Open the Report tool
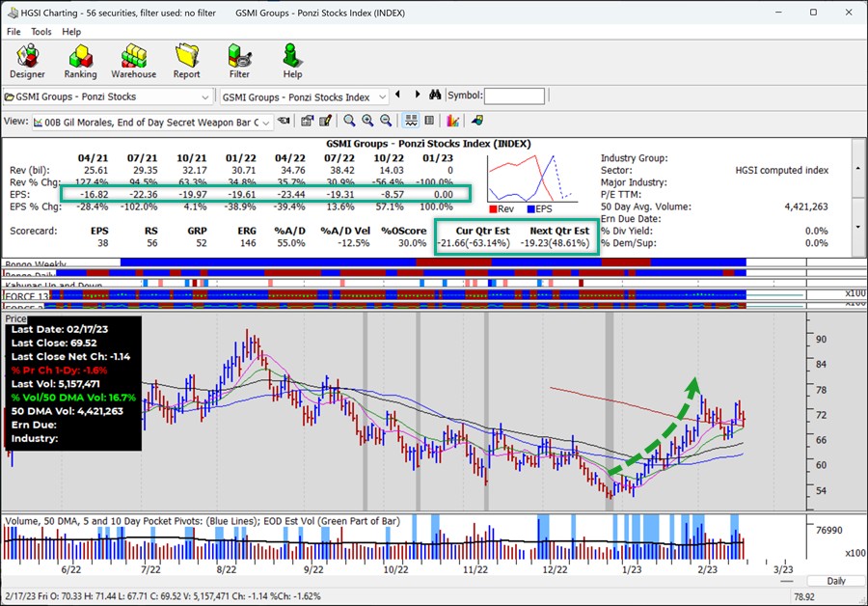This screenshot has width=868, height=606. coord(186,62)
